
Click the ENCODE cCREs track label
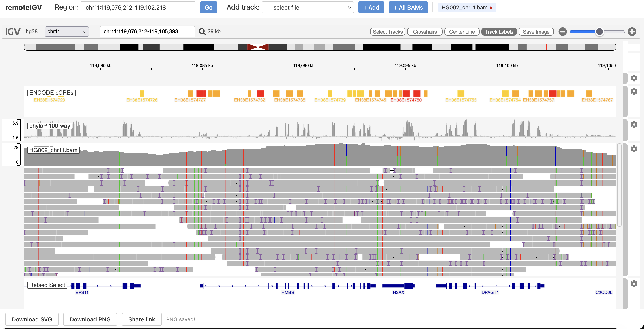point(51,93)
